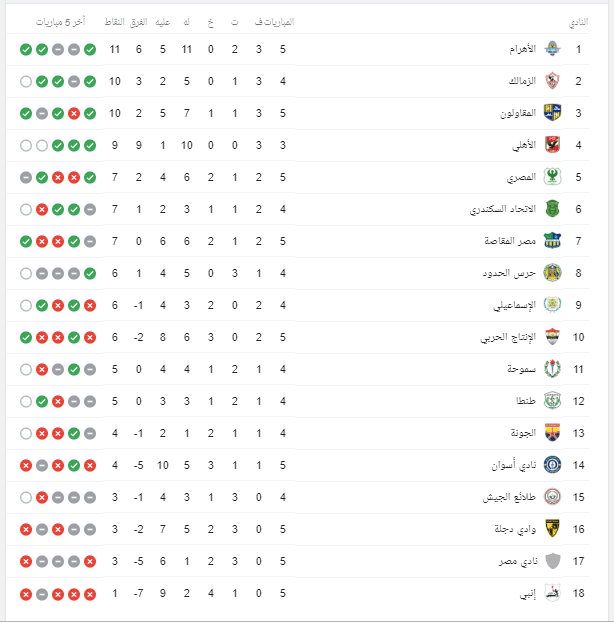Open the الاتحاد السكندري team name
614x630 pixels.
click(x=503, y=209)
